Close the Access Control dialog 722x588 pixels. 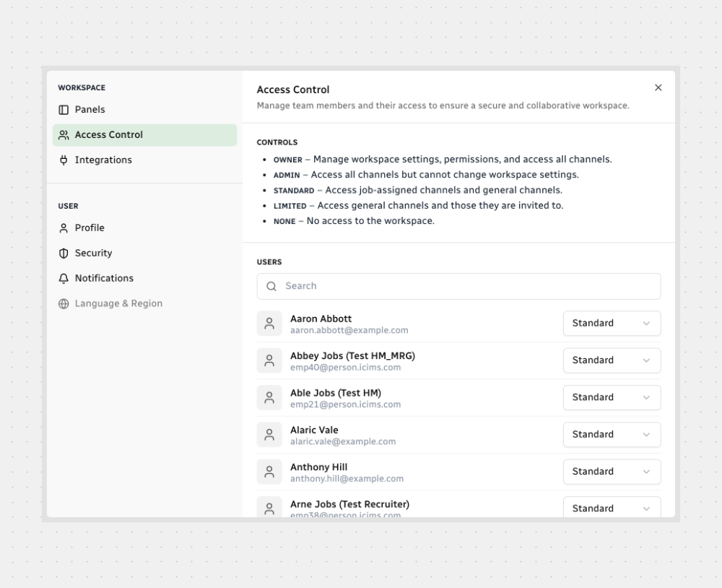pyautogui.click(x=658, y=87)
